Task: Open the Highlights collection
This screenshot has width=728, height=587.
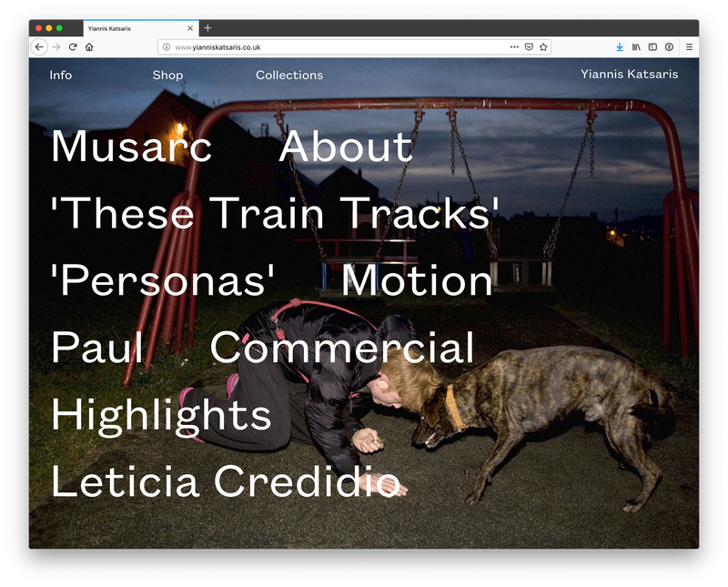Action: pos(161,416)
